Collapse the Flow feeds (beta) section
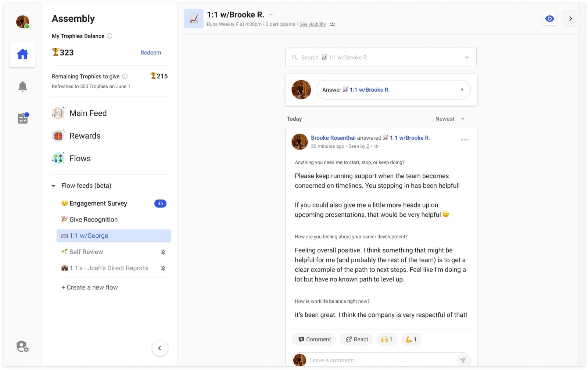 tap(53, 186)
